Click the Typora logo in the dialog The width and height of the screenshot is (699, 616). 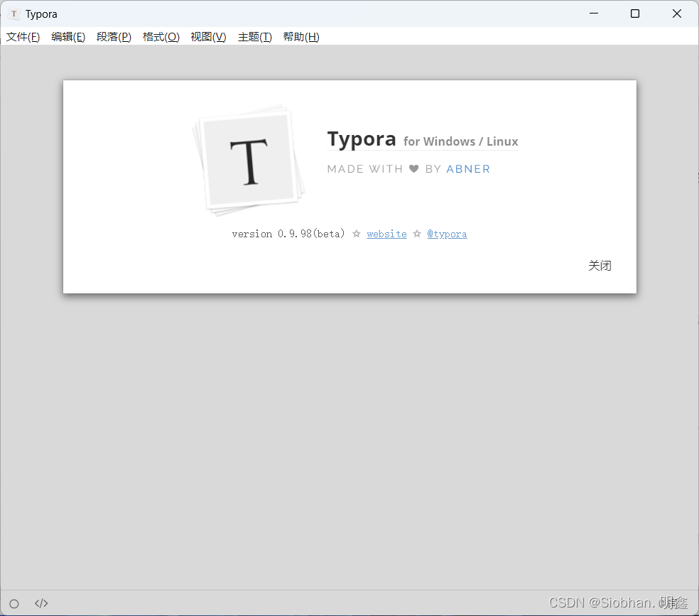click(249, 161)
